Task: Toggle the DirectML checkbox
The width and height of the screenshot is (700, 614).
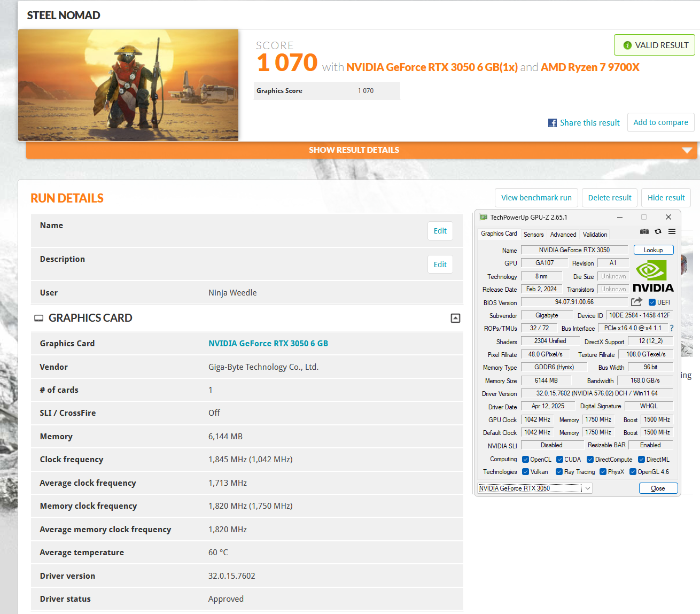Action: point(641,460)
